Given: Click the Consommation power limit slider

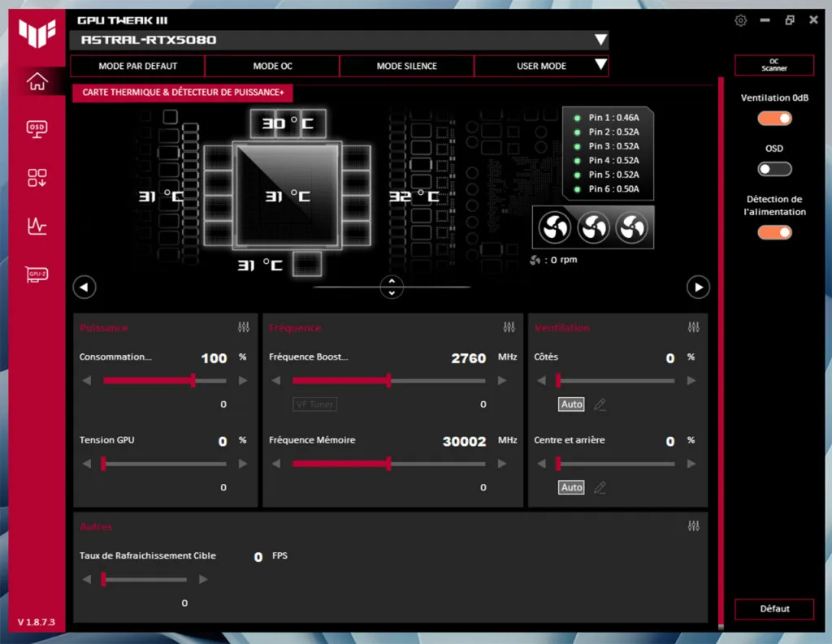Looking at the screenshot, I should click(x=193, y=380).
